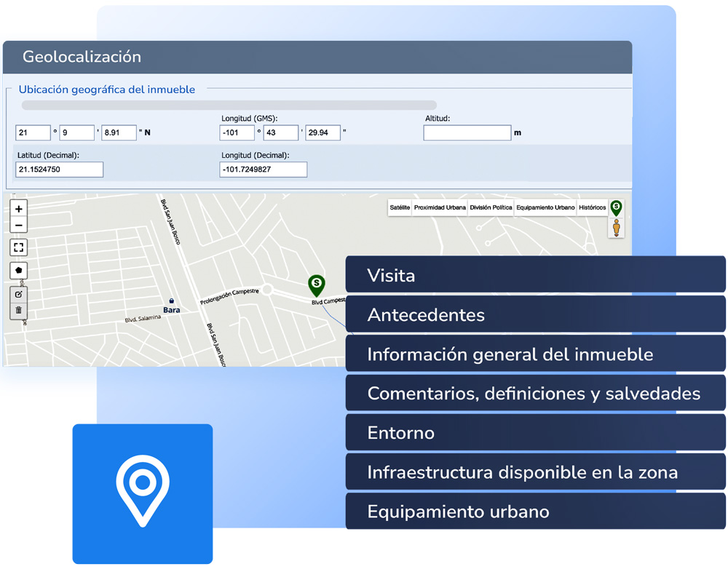Click latitude seconds field with 8.91
This screenshot has height=569, width=728.
pos(119,132)
